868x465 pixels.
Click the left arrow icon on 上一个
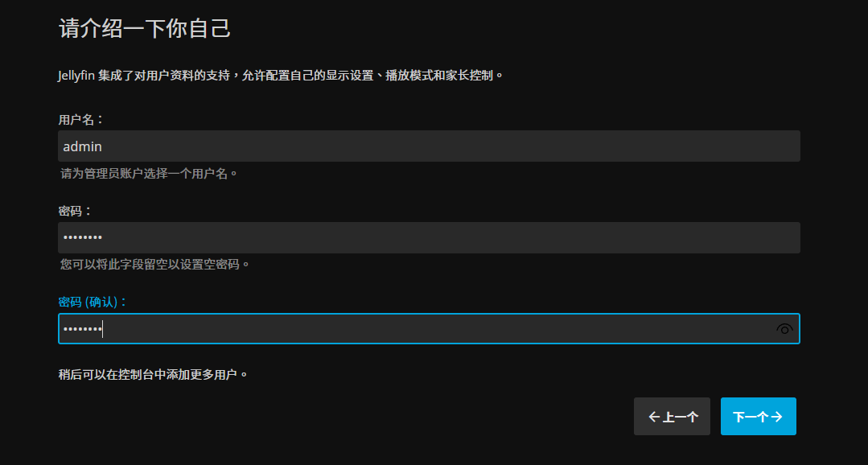653,416
